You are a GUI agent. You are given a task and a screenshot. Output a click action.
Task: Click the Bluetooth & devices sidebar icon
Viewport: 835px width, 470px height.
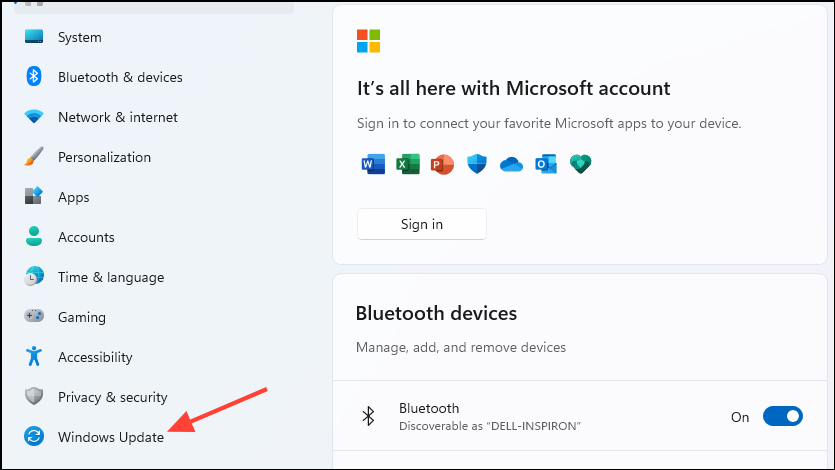point(34,77)
